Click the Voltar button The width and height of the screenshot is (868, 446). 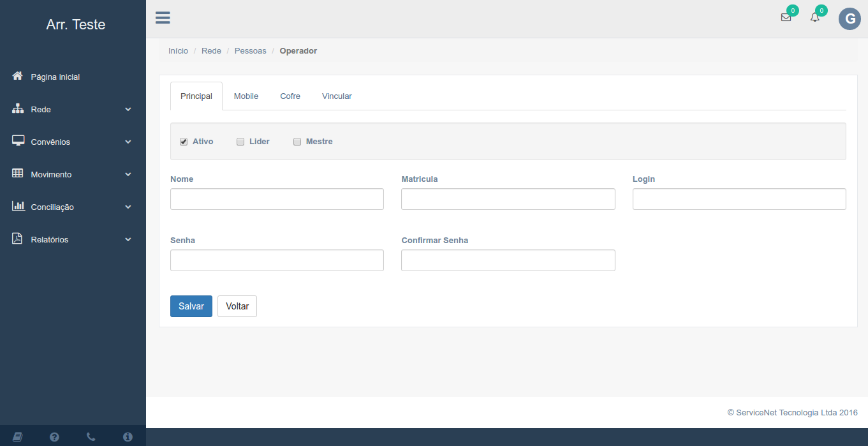[237, 306]
